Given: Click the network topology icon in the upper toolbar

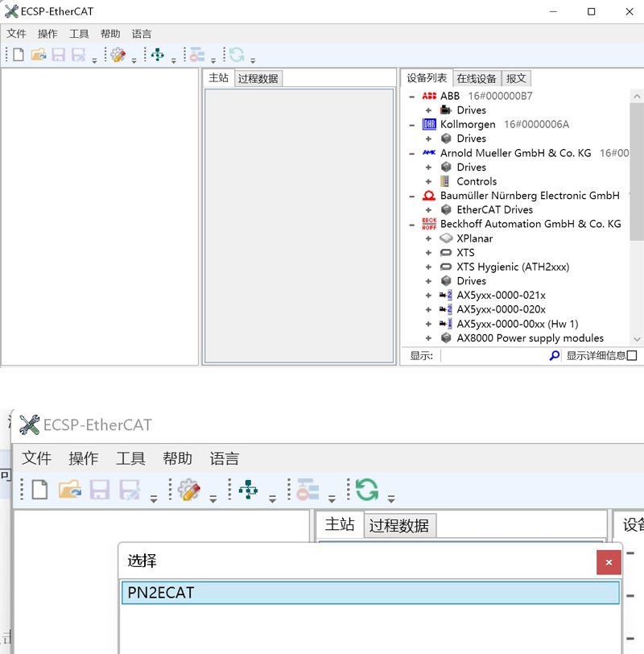Looking at the screenshot, I should [x=157, y=55].
